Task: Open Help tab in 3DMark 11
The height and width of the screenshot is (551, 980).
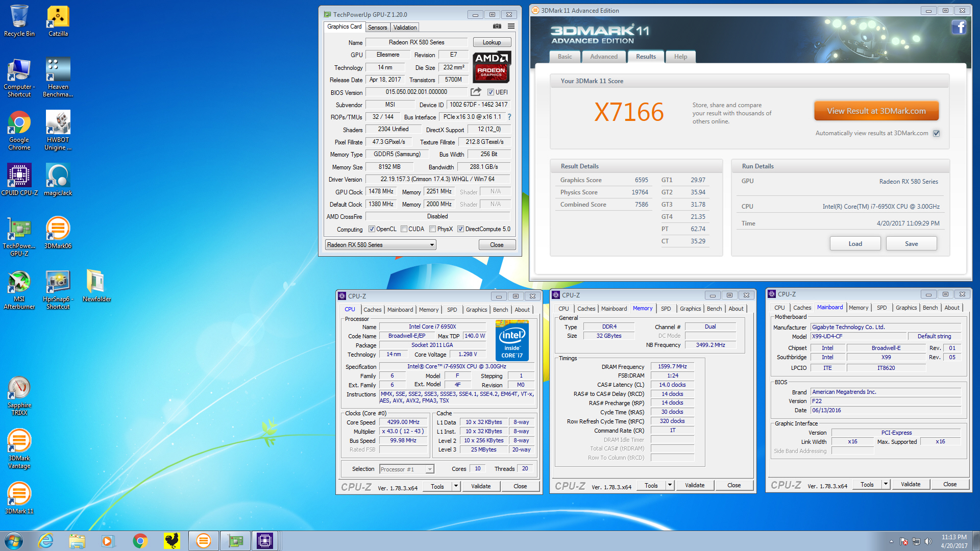Action: pos(680,57)
